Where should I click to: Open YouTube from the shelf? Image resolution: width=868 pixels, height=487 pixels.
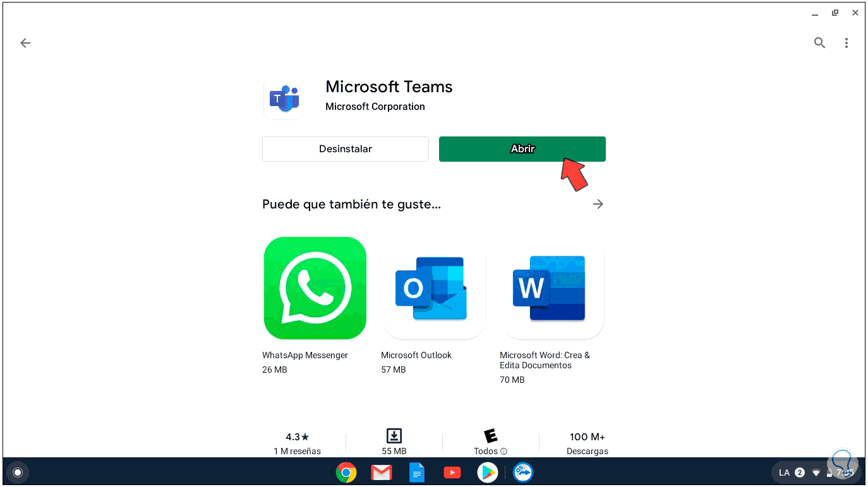(452, 472)
